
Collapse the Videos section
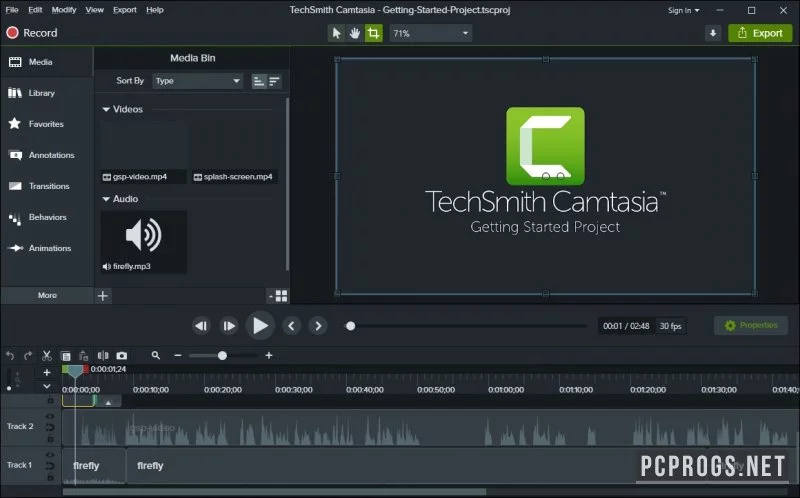click(106, 109)
